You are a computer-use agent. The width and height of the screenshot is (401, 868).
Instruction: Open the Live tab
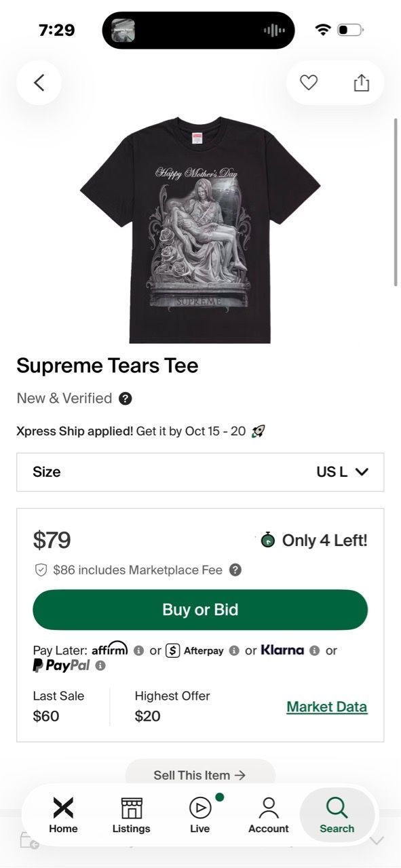[x=200, y=815]
